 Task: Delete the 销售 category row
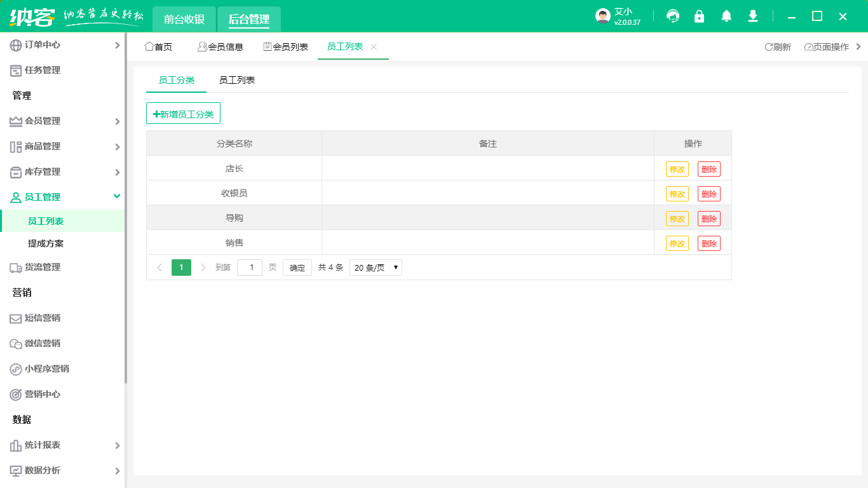point(709,243)
